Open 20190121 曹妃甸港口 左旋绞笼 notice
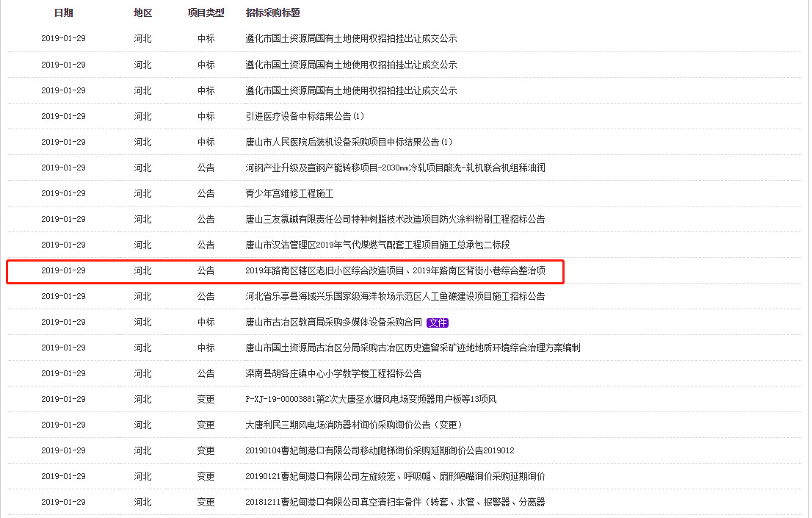Viewport: 812px width, 518px height. tap(395, 476)
